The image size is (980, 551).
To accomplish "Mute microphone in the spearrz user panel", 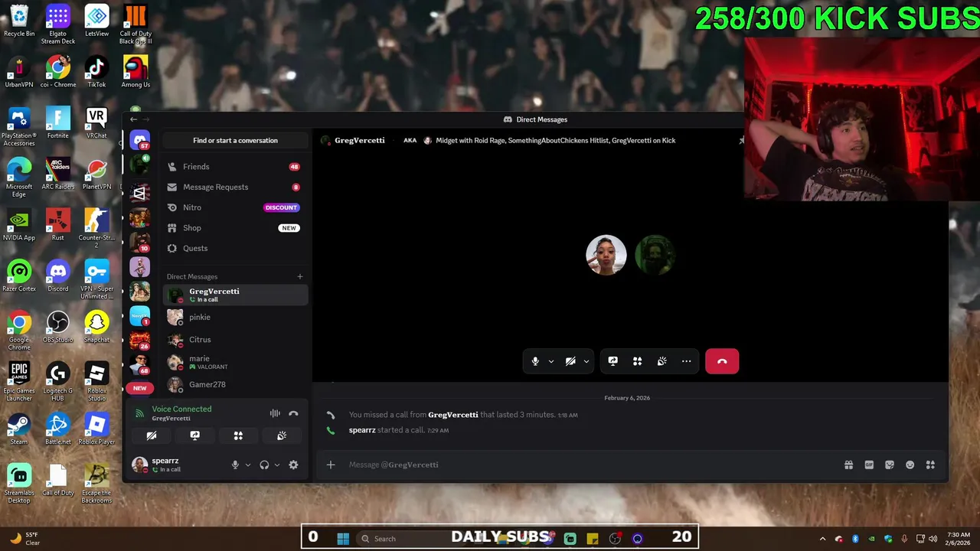I will coord(235,465).
